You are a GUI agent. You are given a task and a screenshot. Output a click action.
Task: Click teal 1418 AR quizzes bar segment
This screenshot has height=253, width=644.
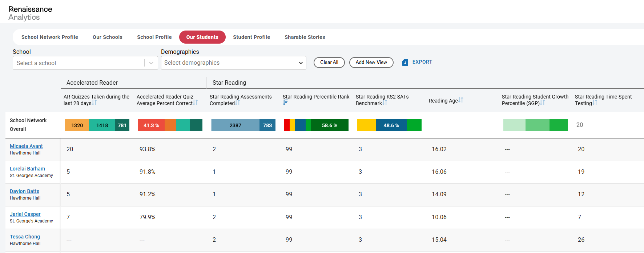(102, 125)
